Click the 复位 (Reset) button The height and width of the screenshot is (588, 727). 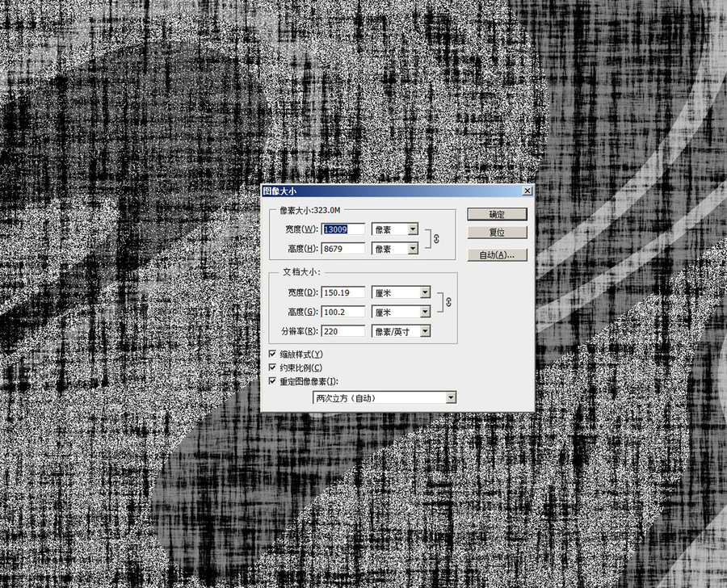tap(497, 233)
